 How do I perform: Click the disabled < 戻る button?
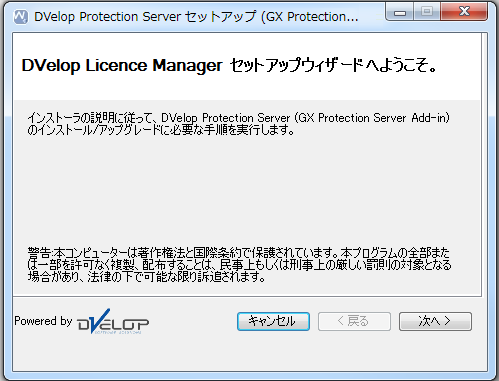point(354,321)
